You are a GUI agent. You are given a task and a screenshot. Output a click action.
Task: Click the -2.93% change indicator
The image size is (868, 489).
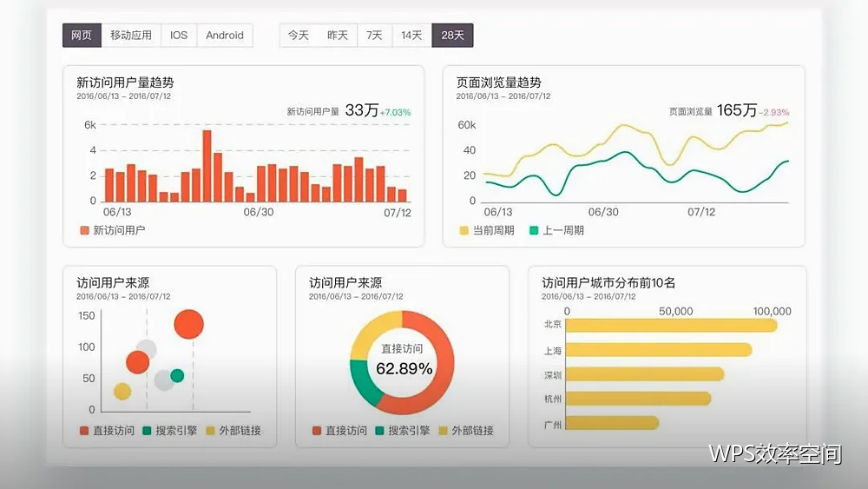(x=774, y=112)
